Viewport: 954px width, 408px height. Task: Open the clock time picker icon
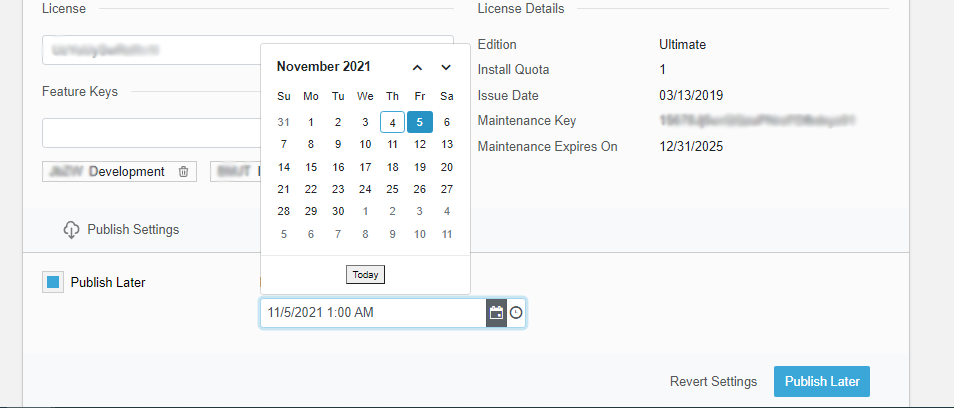(x=516, y=313)
